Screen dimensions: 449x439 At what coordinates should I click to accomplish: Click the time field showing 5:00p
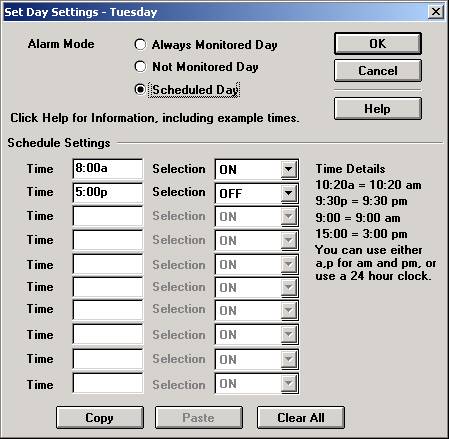108,193
